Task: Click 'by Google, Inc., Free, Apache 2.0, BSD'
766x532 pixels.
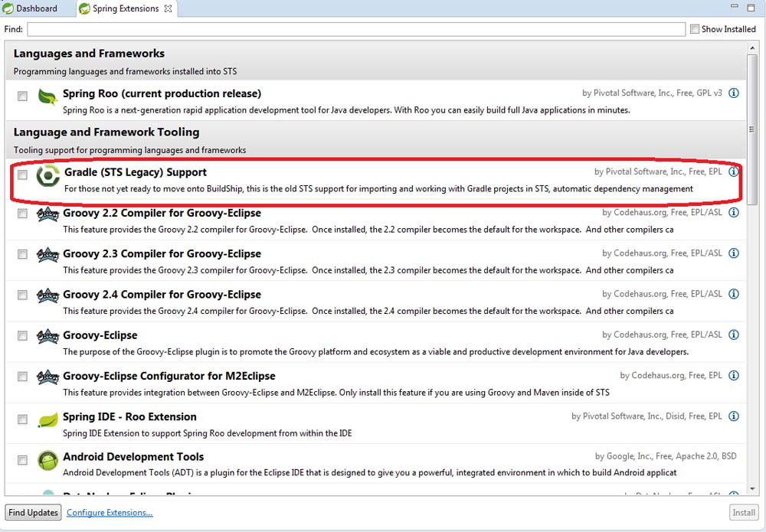Action: point(666,456)
